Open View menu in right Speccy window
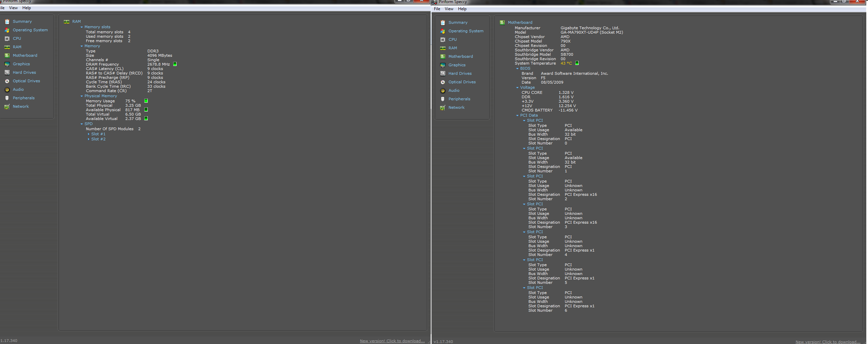Screen dimensions: 868x344 [449, 9]
